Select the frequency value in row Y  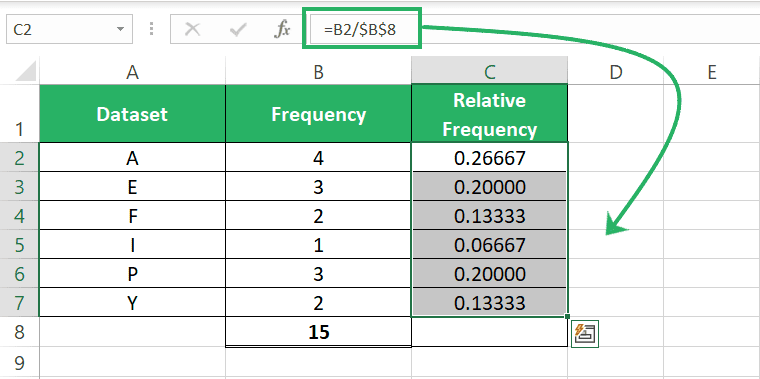(318, 303)
